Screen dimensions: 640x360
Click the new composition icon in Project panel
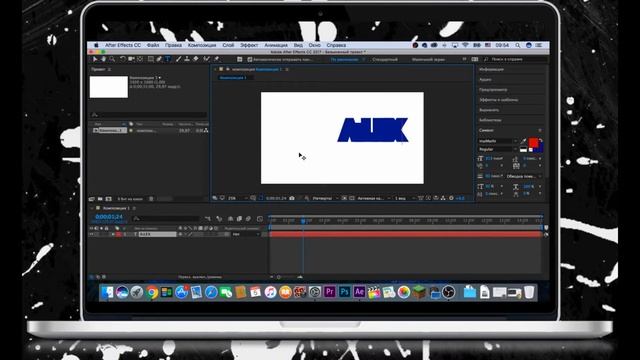108,199
